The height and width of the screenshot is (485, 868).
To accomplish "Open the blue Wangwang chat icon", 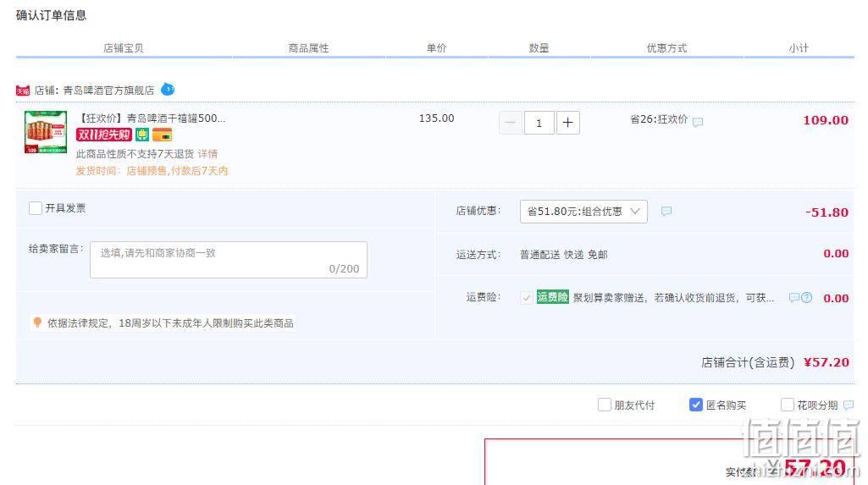I will pyautogui.click(x=168, y=89).
